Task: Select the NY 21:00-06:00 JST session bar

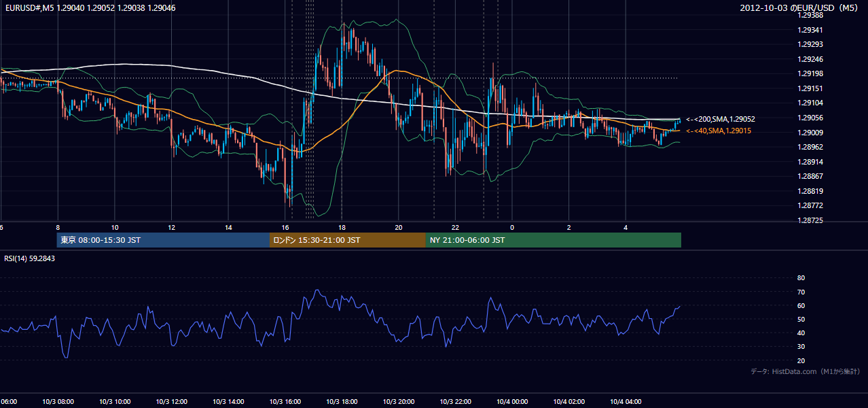Action: [554, 240]
